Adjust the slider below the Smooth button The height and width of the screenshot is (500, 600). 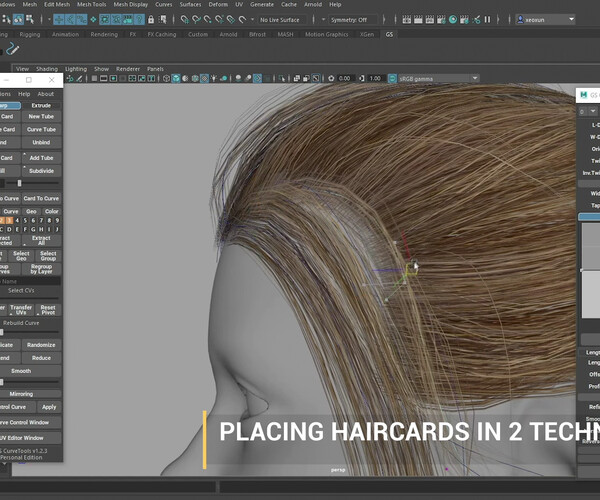click(29, 381)
